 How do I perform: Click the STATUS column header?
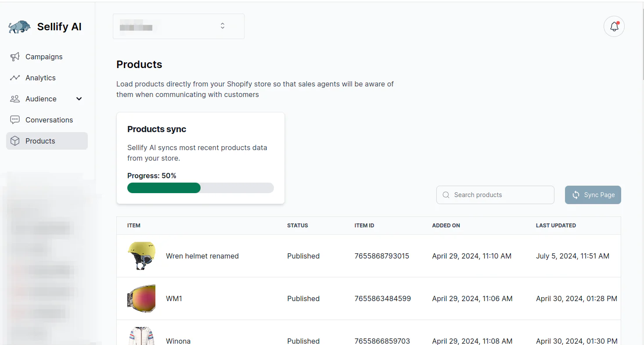[x=298, y=226]
